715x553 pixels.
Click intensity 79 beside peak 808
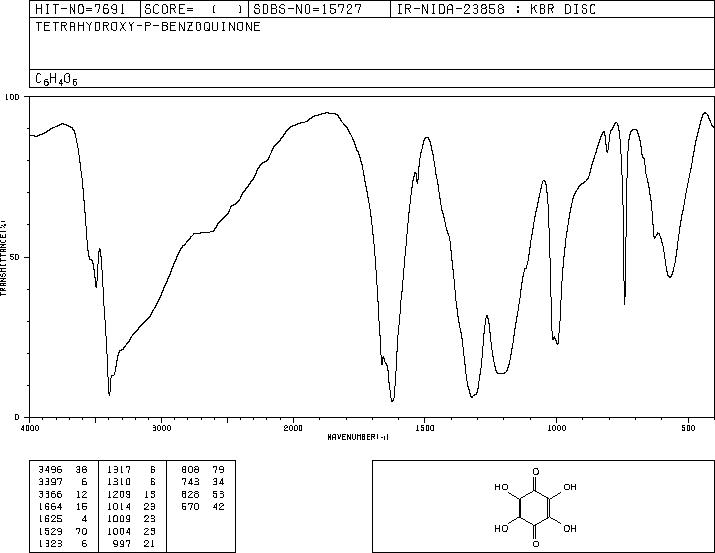click(218, 470)
